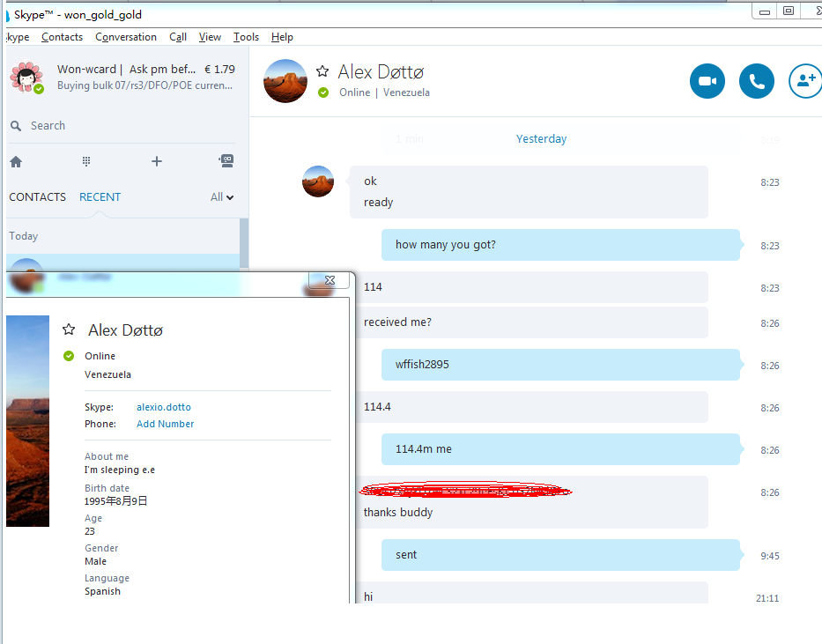This screenshot has width=822, height=644.
Task: Click the contact list scrollbar
Action: (x=244, y=244)
